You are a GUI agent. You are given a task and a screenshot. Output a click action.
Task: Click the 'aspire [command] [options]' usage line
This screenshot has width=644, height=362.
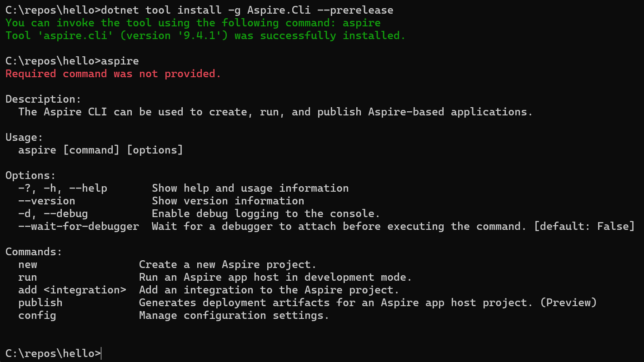point(100,150)
